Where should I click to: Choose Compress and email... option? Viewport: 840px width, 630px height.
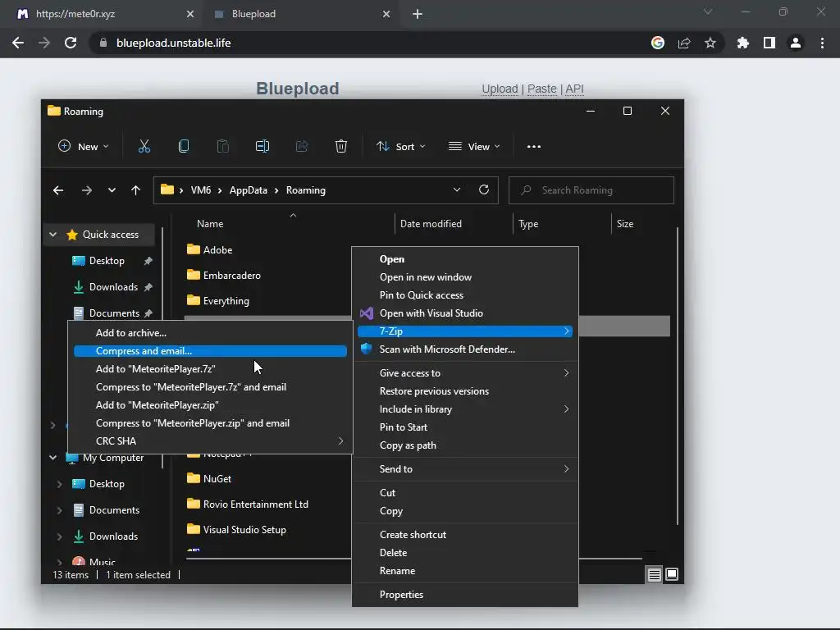point(210,351)
